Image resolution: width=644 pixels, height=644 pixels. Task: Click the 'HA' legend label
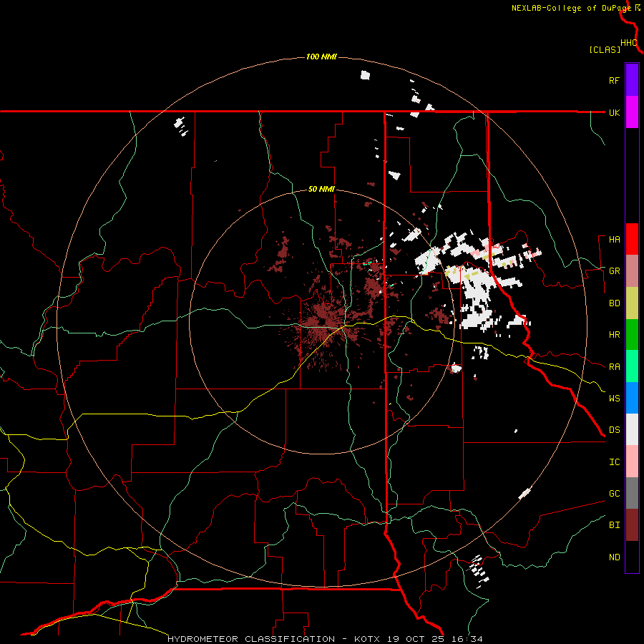point(614,240)
